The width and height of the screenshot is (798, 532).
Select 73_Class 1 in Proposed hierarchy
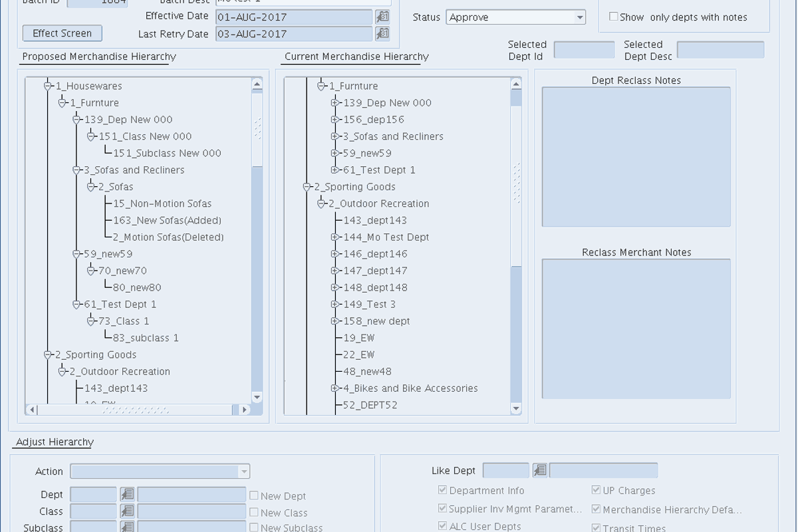[124, 321]
